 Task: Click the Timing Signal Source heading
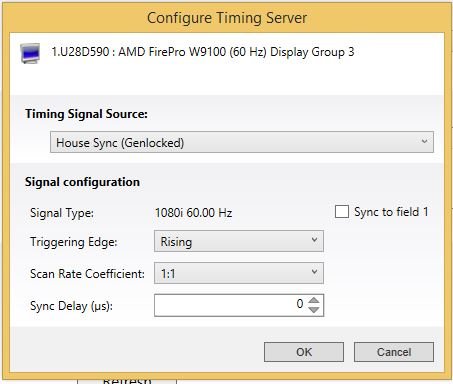coord(86,114)
